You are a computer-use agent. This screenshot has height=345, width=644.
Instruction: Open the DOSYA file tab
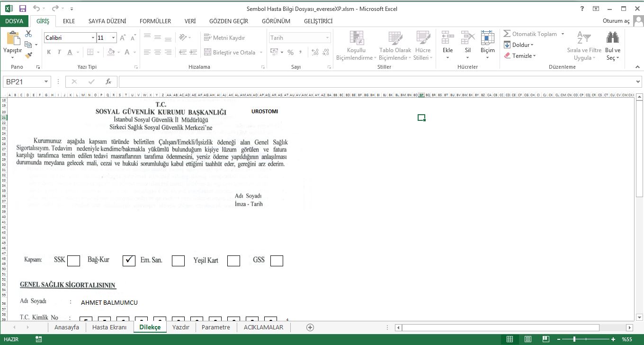14,21
